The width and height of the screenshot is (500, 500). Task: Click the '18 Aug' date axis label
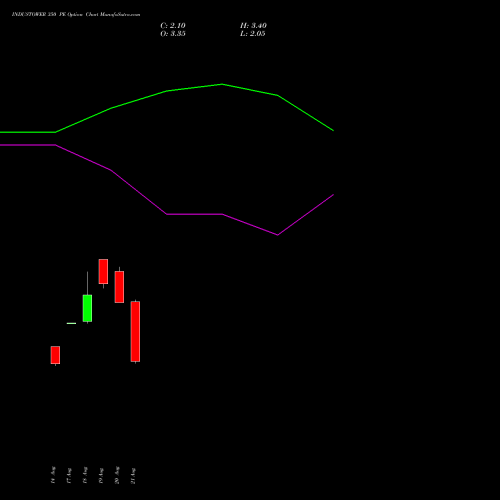[85, 475]
